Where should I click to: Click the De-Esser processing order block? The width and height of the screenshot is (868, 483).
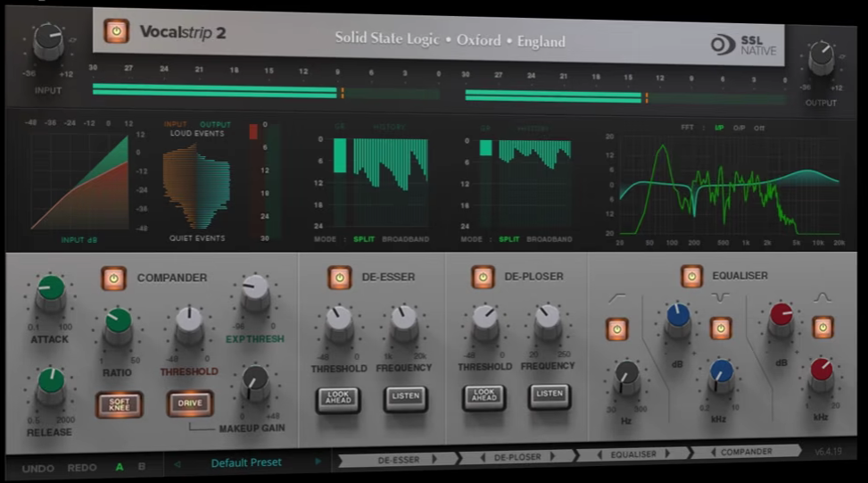tap(398, 459)
